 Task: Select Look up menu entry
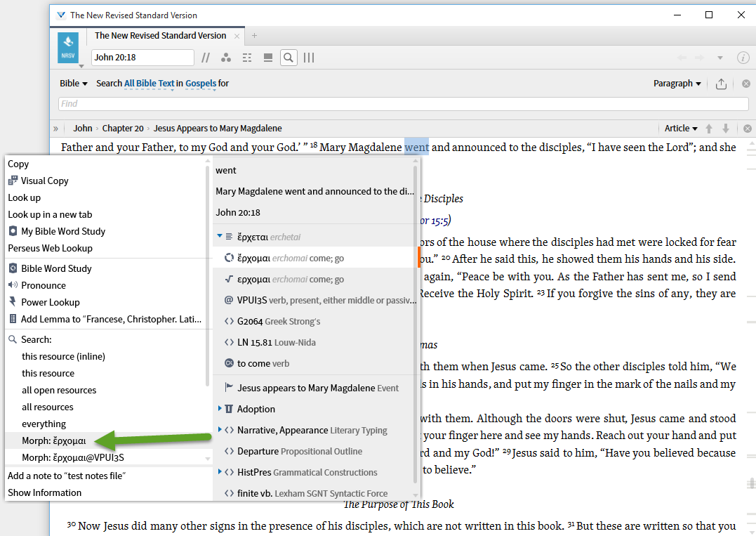click(x=24, y=198)
